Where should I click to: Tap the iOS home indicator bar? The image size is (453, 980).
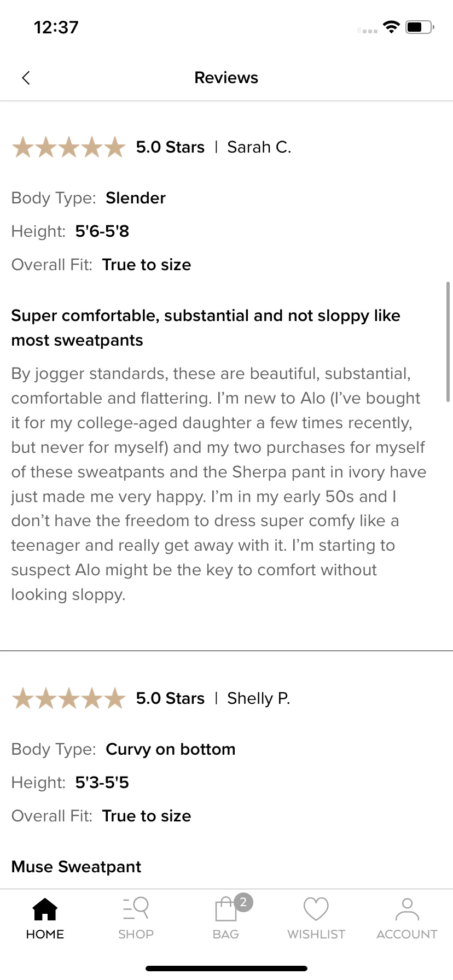pos(226,969)
